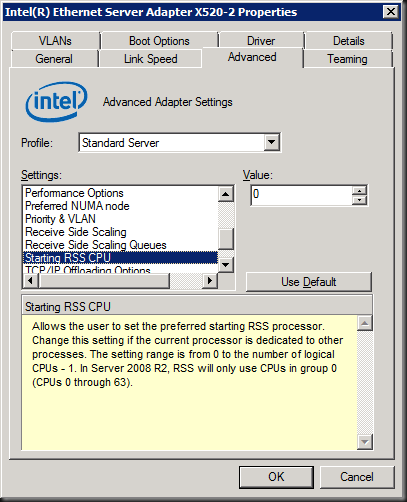Screen dimensions: 407x502
Task: Expand the Profile dropdown arrow
Action: [272, 143]
